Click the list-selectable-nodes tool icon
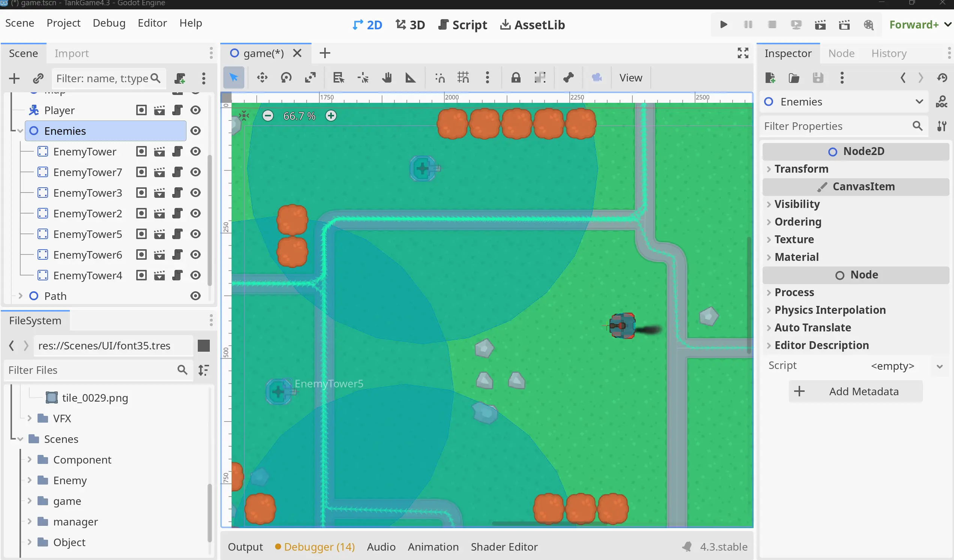Screen dimensions: 954x560 (x=339, y=78)
